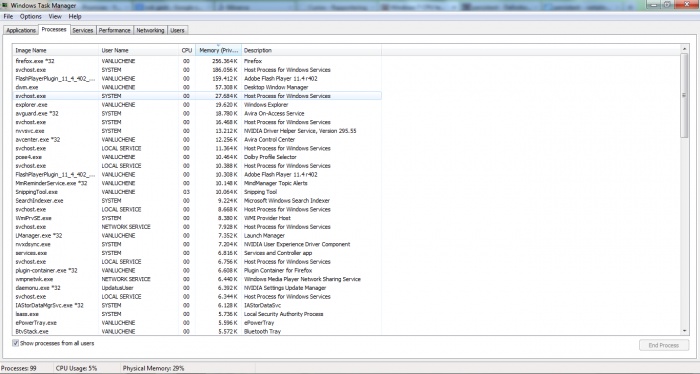Sort by User Name column header

point(138,50)
